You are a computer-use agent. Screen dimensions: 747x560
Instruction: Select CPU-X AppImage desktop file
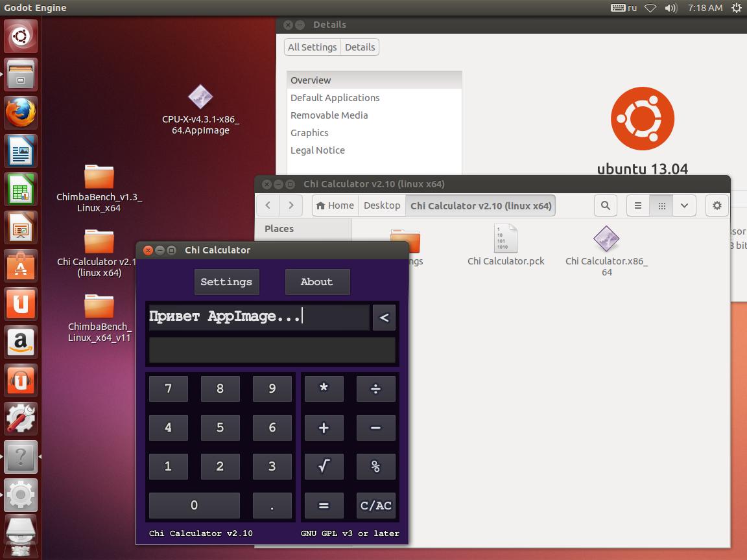200,110
